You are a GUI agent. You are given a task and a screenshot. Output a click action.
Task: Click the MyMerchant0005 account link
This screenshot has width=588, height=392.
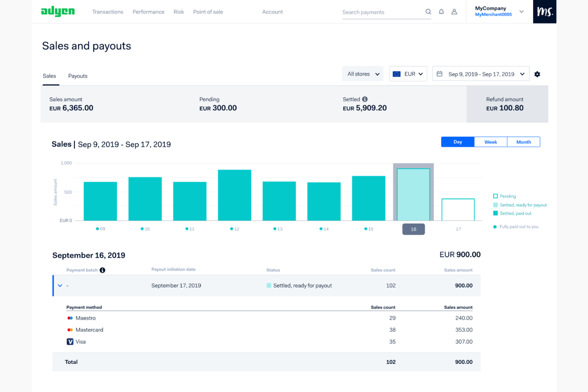tap(493, 15)
